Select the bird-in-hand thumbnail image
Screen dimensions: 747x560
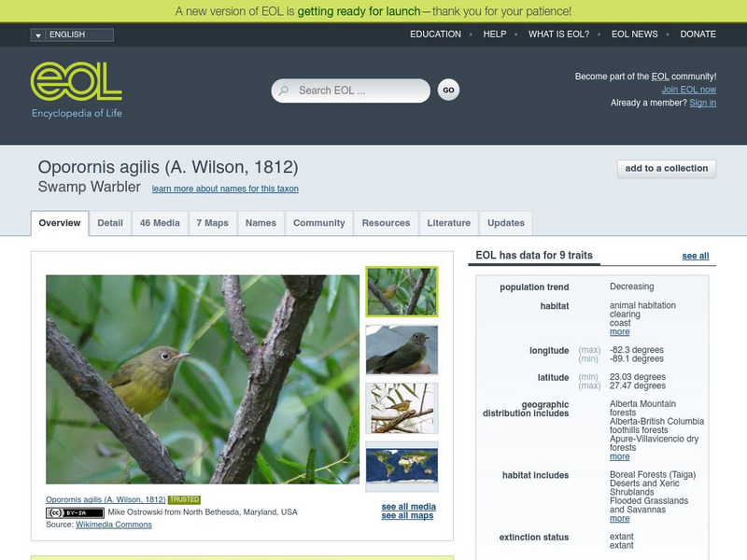(402, 350)
